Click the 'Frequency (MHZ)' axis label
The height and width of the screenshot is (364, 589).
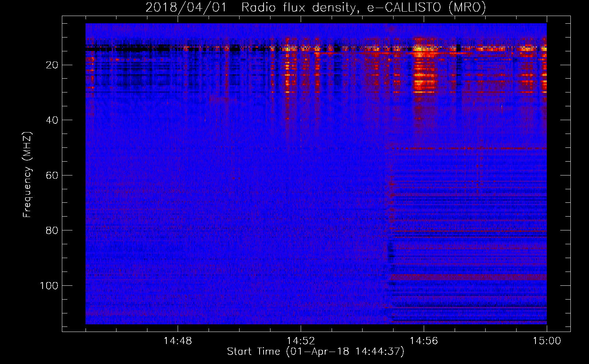coord(27,174)
